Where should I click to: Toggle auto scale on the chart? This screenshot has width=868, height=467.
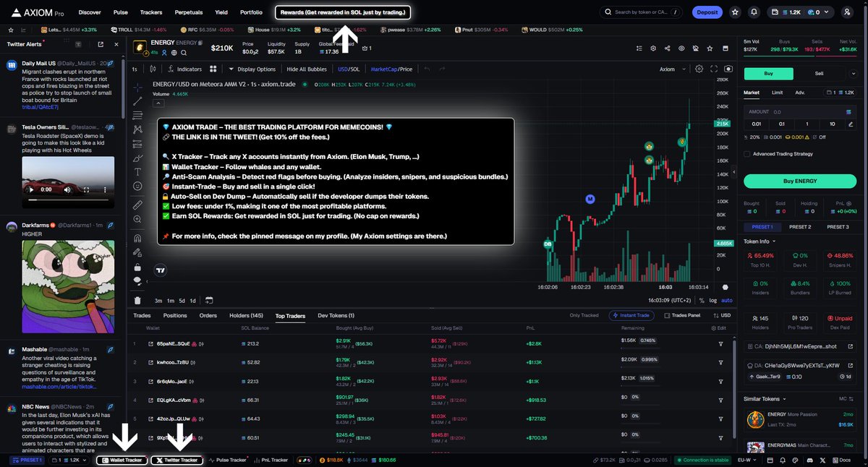pyautogui.click(x=727, y=300)
